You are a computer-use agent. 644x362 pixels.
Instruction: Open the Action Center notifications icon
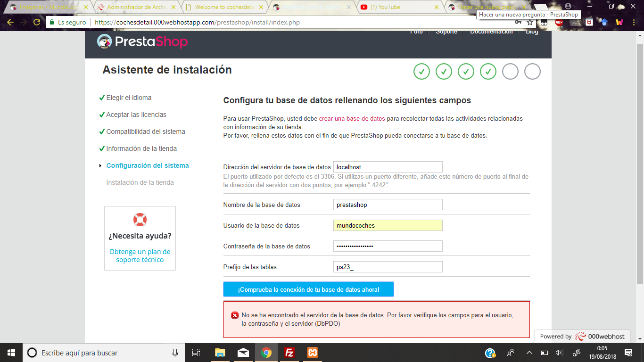[x=628, y=353]
